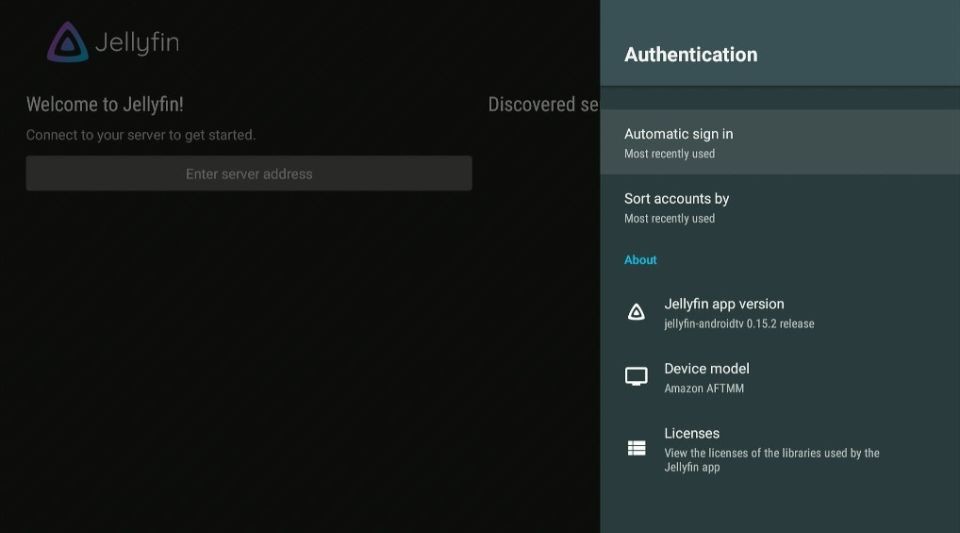Click the Jellyfin logo in the header
The width and height of the screenshot is (960, 533).
pos(113,42)
